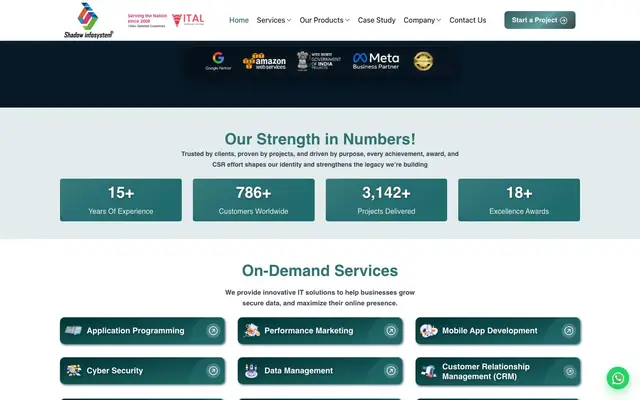The image size is (640, 400).
Task: Click the On-Demand Services heading
Action: pos(320,271)
